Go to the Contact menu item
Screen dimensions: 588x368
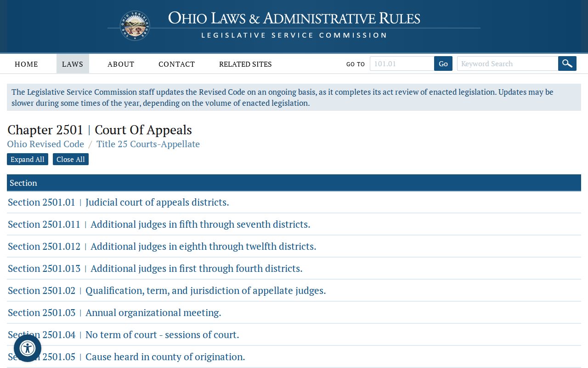[x=177, y=64]
